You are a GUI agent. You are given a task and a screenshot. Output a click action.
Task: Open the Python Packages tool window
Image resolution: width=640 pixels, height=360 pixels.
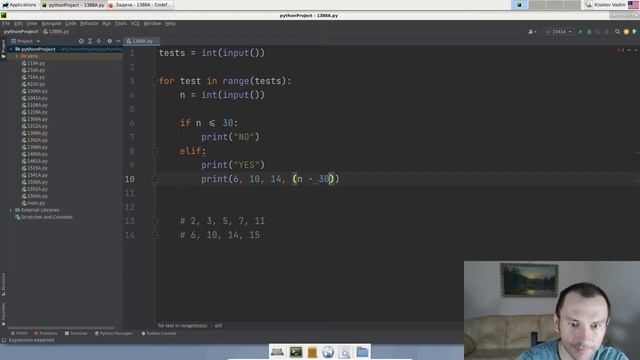tap(114, 333)
